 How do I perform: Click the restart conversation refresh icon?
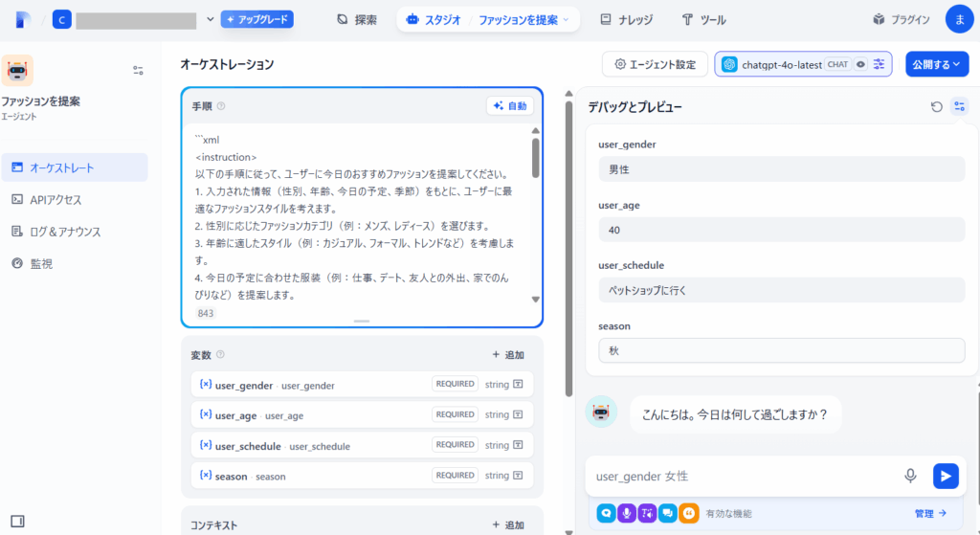(936, 107)
